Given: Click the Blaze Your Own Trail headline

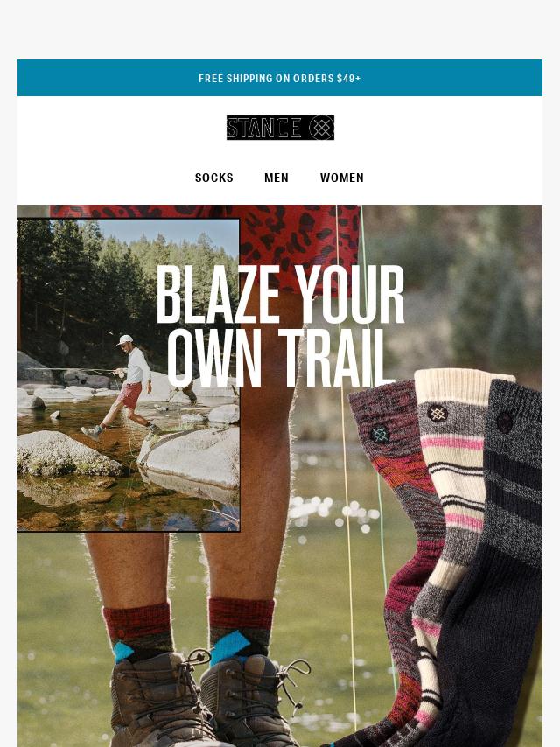Looking at the screenshot, I should [280, 326].
